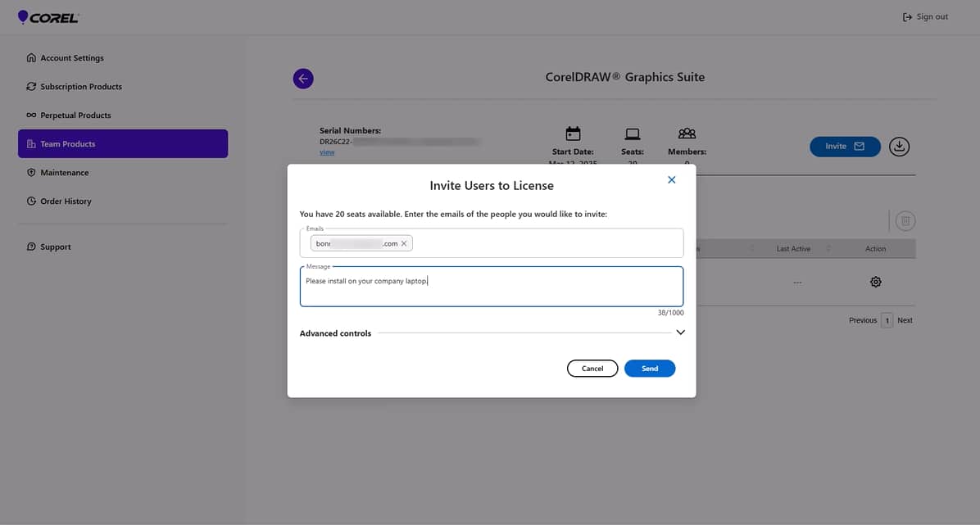The image size is (980, 525).
Task: Click the view link under Serial Numbers
Action: pyautogui.click(x=327, y=152)
